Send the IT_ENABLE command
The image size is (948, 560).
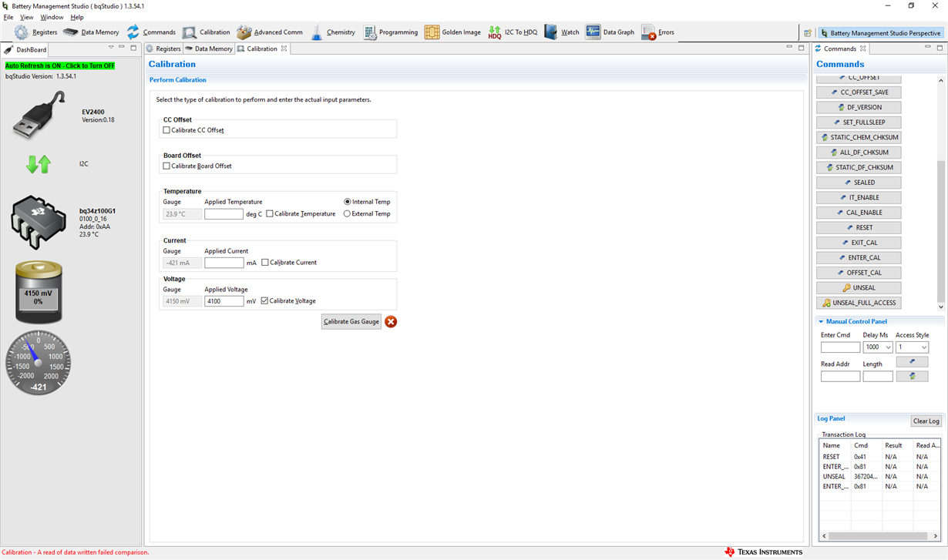[x=859, y=198]
